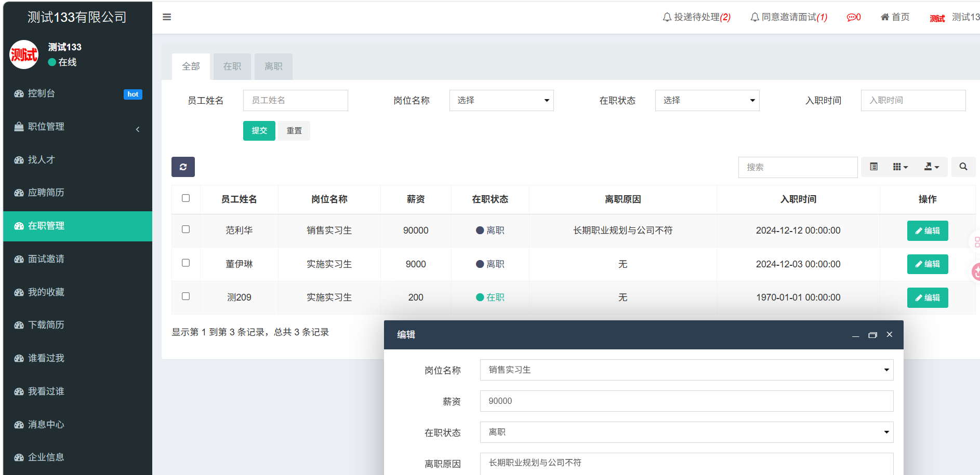This screenshot has width=980, height=475.
Task: Toggle the table card view icon
Action: click(x=873, y=167)
